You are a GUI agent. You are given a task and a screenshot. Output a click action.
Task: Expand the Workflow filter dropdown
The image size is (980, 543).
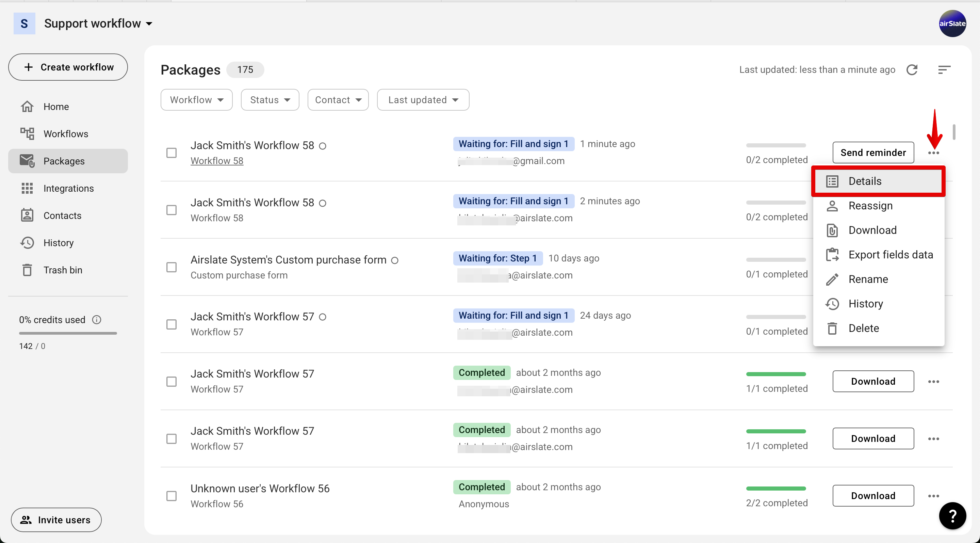(196, 100)
